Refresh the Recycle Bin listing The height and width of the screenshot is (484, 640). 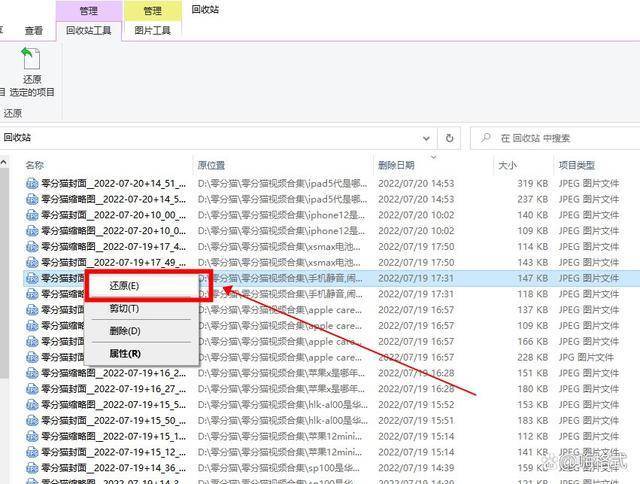tap(449, 138)
